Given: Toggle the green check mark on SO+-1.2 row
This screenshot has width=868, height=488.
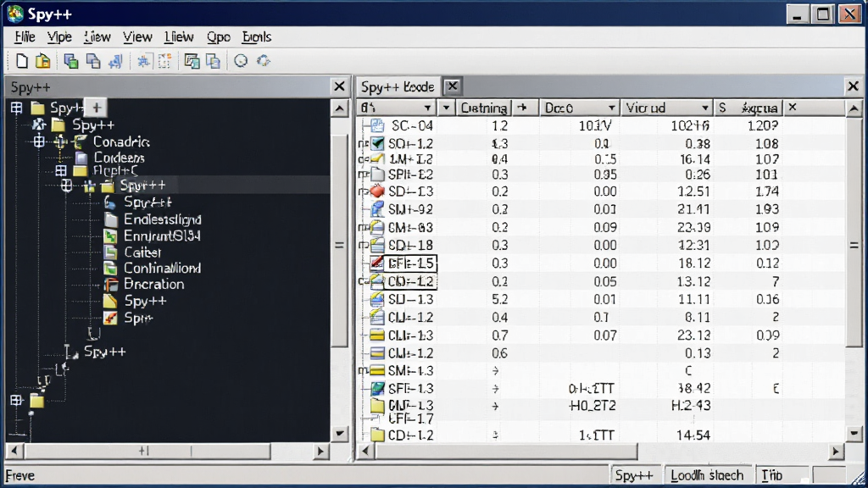Looking at the screenshot, I should pos(377,144).
